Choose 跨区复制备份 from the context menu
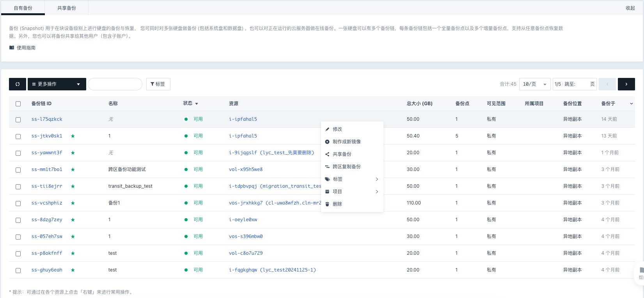Image resolution: width=644 pixels, height=298 pixels. 346,167
